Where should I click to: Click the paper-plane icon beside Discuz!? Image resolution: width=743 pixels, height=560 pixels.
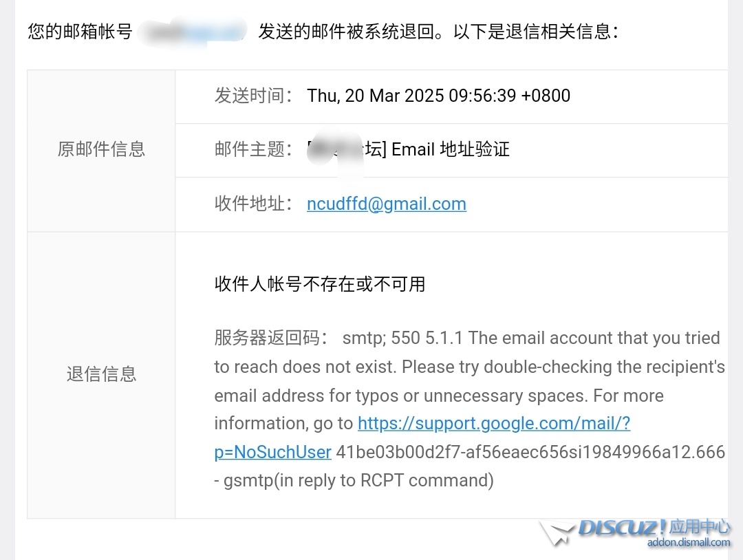tap(556, 533)
